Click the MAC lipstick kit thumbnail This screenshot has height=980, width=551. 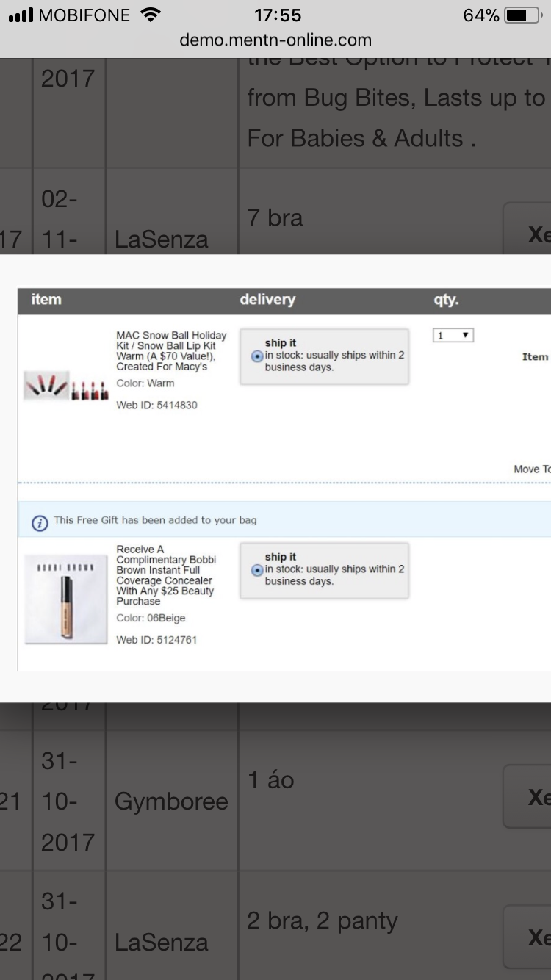click(x=66, y=386)
